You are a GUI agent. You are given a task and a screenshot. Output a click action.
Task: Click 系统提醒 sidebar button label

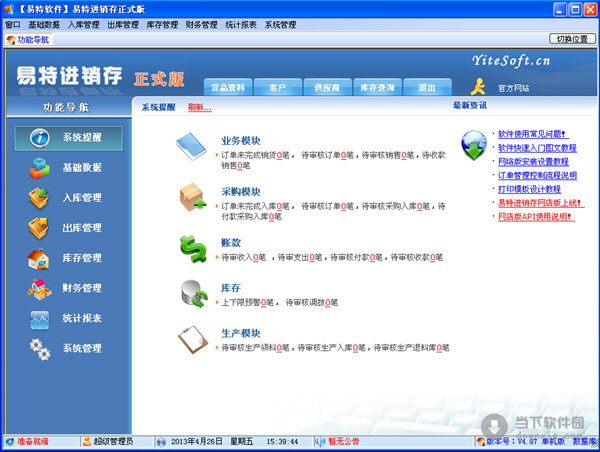click(82, 138)
